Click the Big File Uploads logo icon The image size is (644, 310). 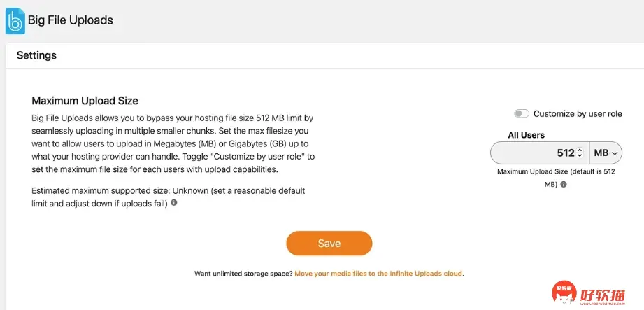click(x=15, y=21)
